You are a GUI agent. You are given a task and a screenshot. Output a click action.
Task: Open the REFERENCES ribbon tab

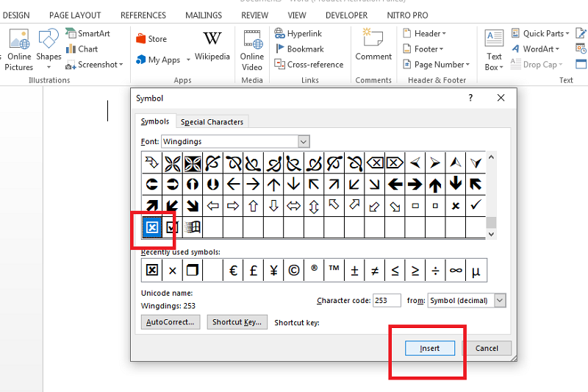143,15
